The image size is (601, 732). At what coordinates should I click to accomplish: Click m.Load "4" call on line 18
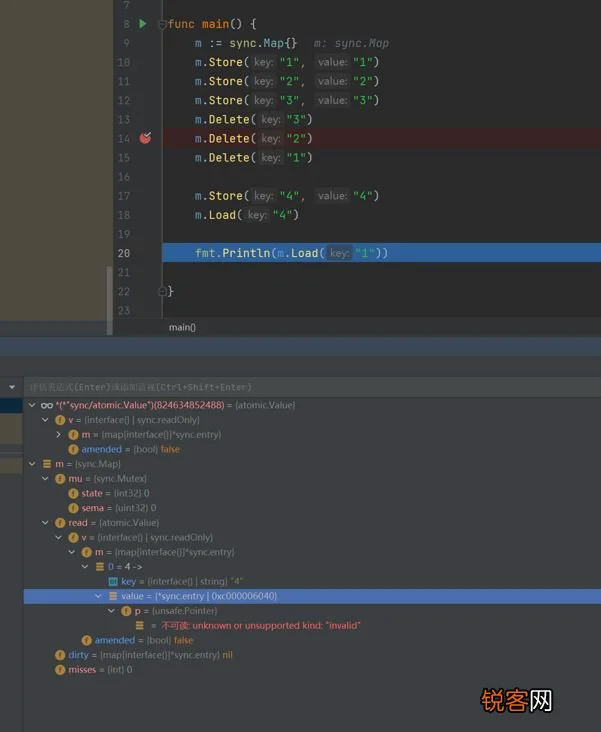tap(247, 215)
